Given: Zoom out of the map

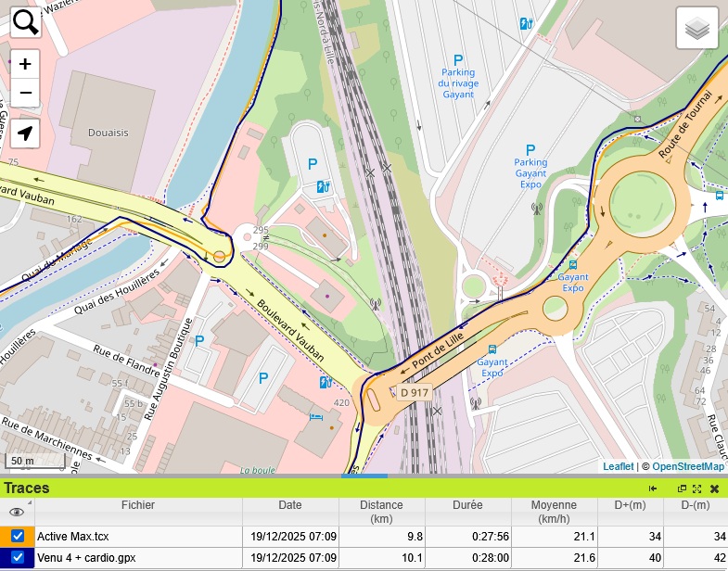Looking at the screenshot, I should coord(25,93).
